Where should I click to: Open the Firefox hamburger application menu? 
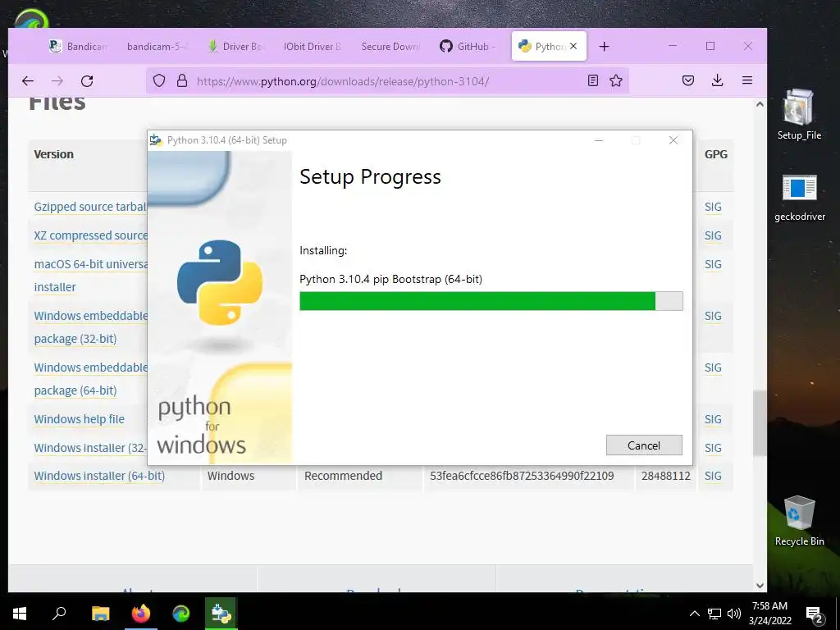point(747,81)
